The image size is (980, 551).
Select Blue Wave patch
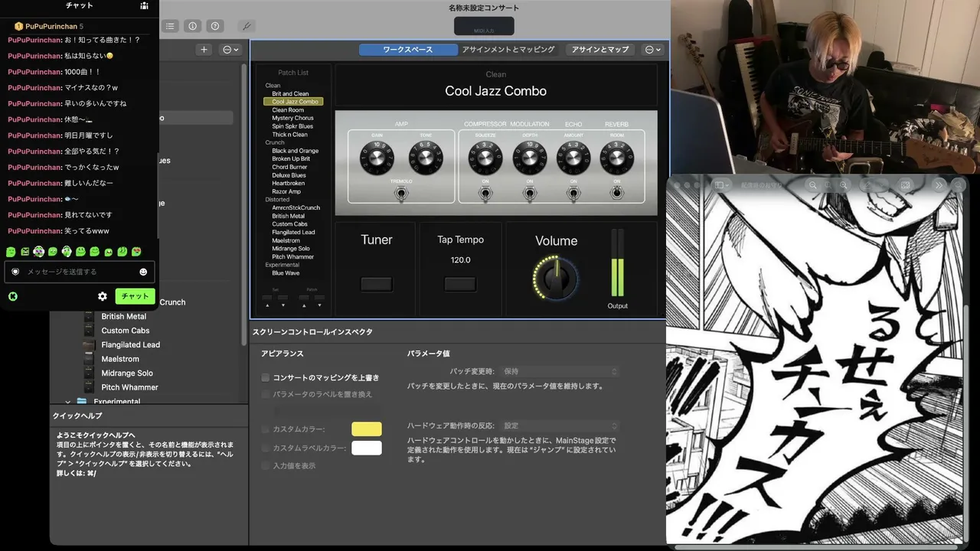[286, 272]
